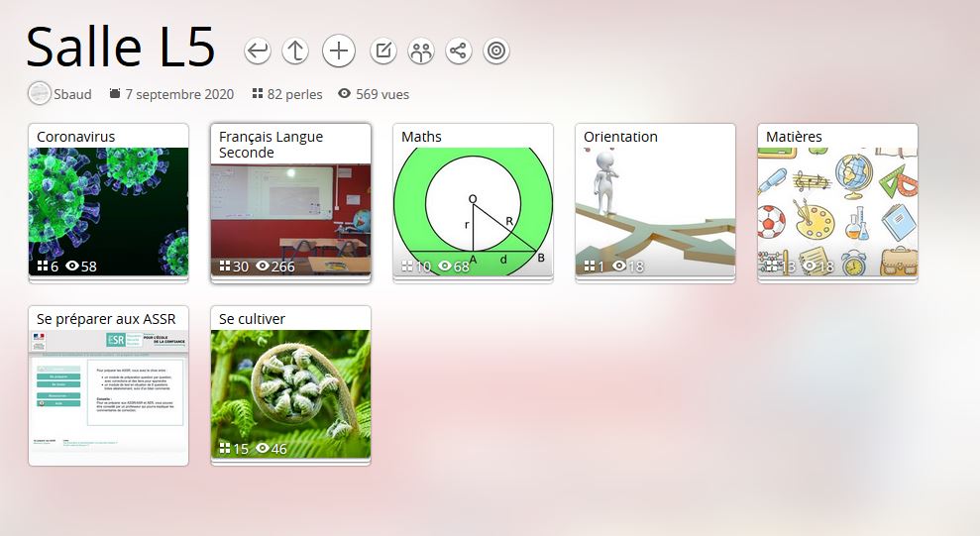Open the Français Langue Seconde thumbnail
Image resolution: width=980 pixels, height=536 pixels.
pyautogui.click(x=290, y=219)
